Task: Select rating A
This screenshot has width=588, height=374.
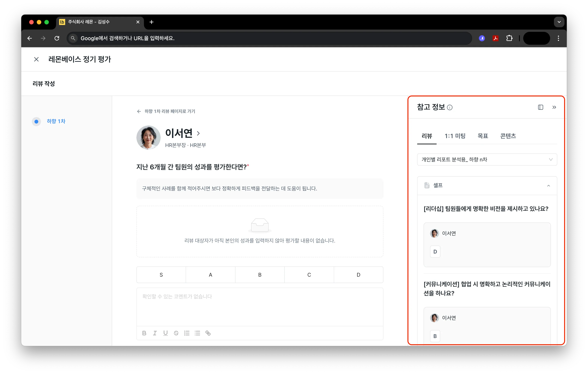Action: click(210, 275)
